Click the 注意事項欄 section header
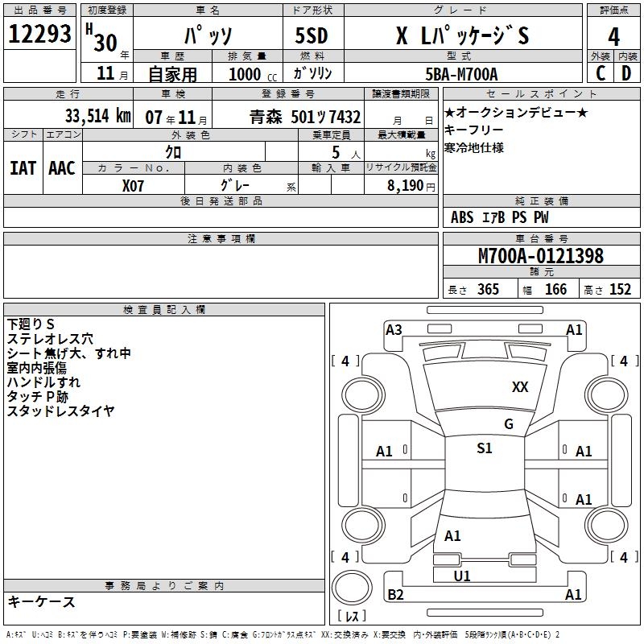Image resolution: width=644 pixels, height=644 pixels. (221, 238)
